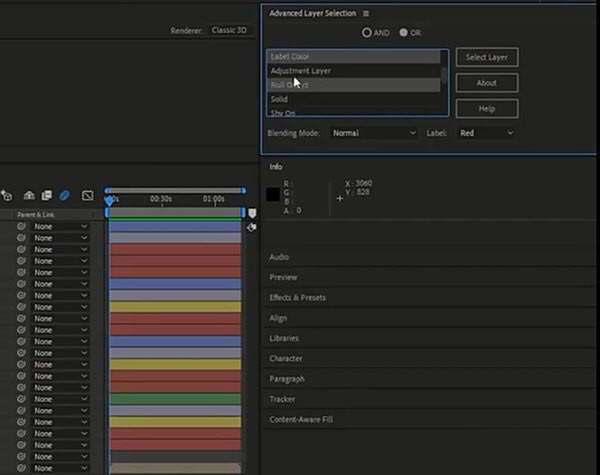Click the Select Layer button
The height and width of the screenshot is (475, 600).
coord(487,57)
